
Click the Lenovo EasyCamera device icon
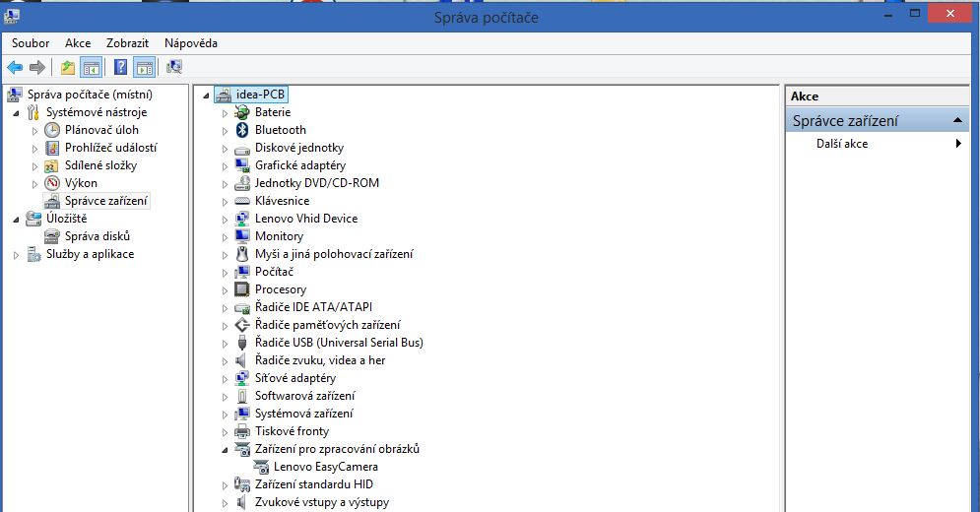click(261, 467)
